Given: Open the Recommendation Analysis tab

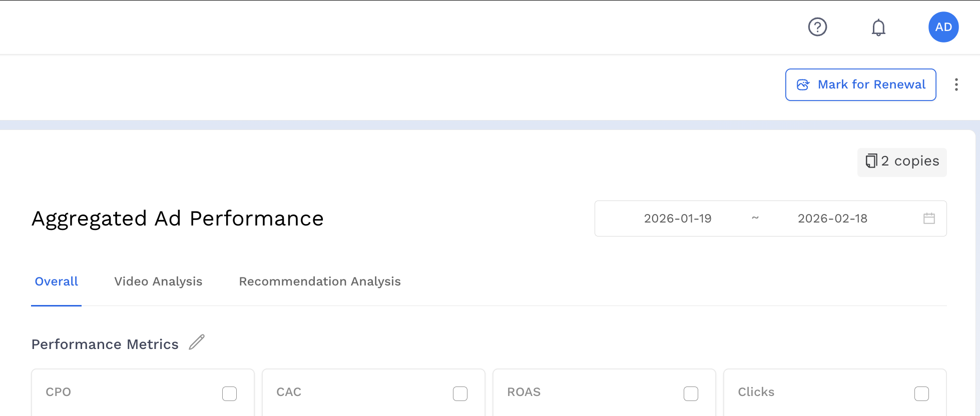Looking at the screenshot, I should click(320, 281).
